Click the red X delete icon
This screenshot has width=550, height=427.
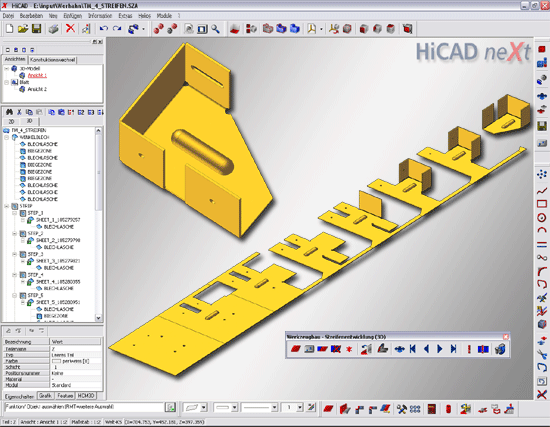pos(71,28)
